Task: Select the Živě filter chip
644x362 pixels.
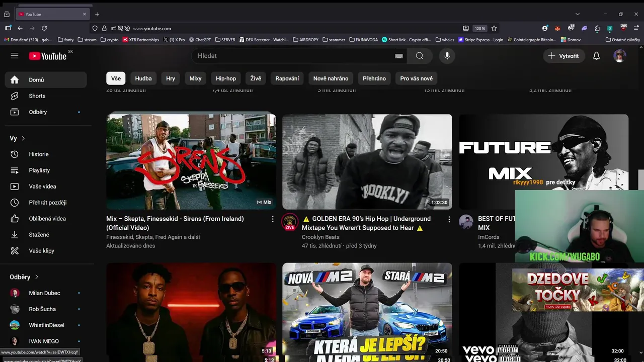Action: [x=256, y=78]
